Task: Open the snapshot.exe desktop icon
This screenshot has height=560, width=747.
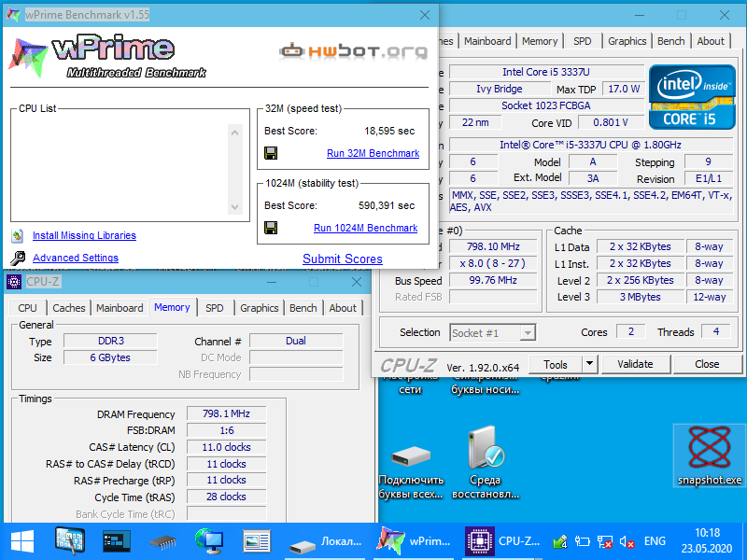Action: coord(710,455)
